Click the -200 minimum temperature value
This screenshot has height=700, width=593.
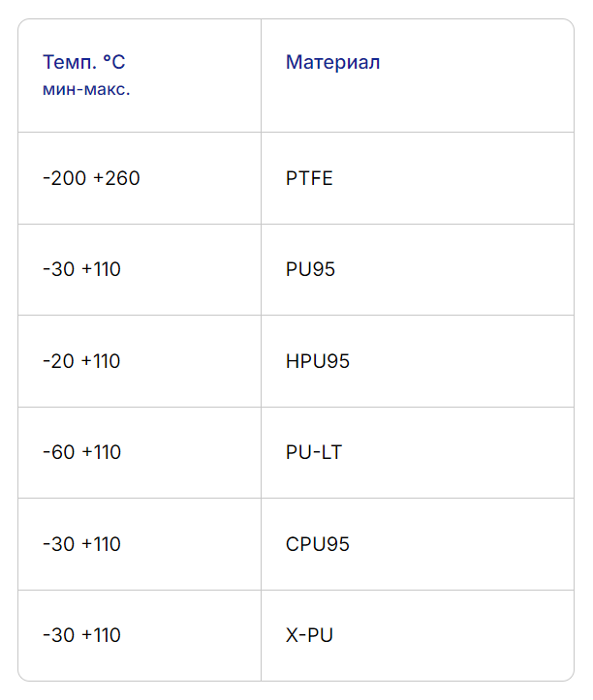64,178
